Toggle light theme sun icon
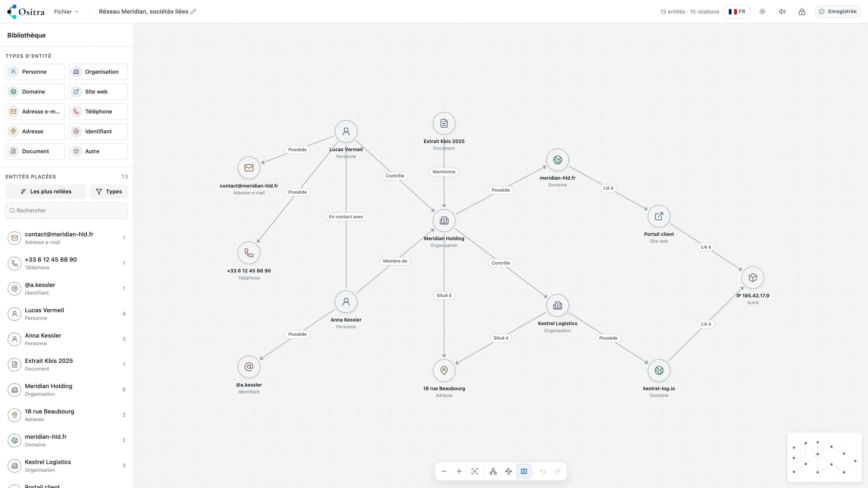This screenshot has width=868, height=488. coord(762,12)
